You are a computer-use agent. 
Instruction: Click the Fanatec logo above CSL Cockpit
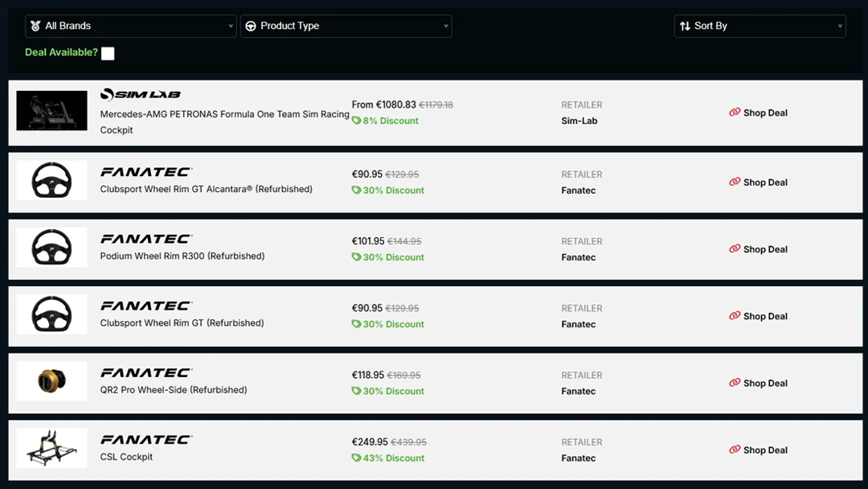coord(146,440)
